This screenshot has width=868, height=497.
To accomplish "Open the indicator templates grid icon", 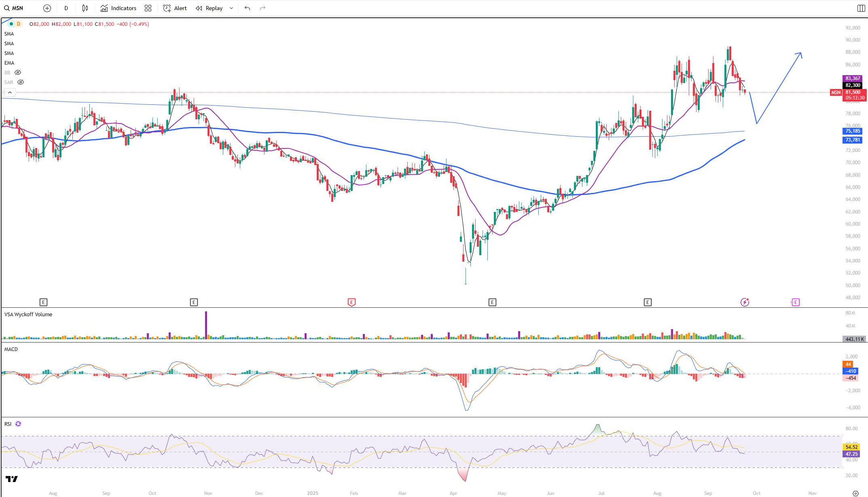I will click(148, 8).
